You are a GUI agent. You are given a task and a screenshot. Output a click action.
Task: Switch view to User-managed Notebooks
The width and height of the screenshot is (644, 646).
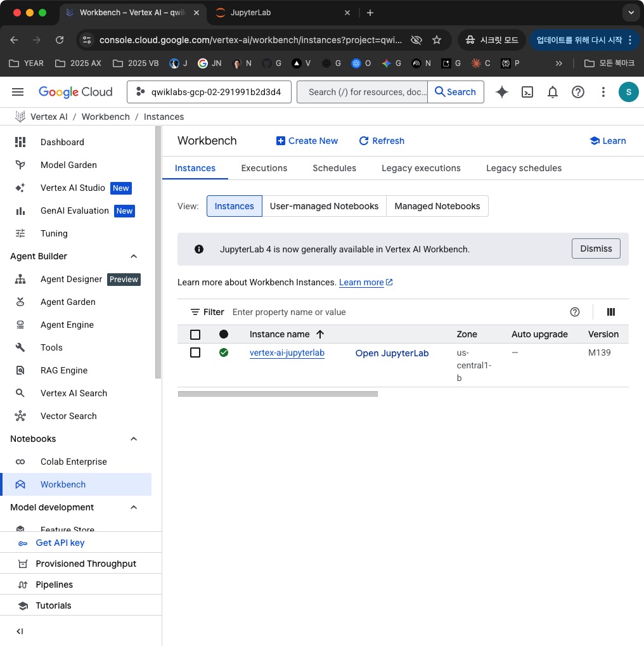(x=324, y=206)
